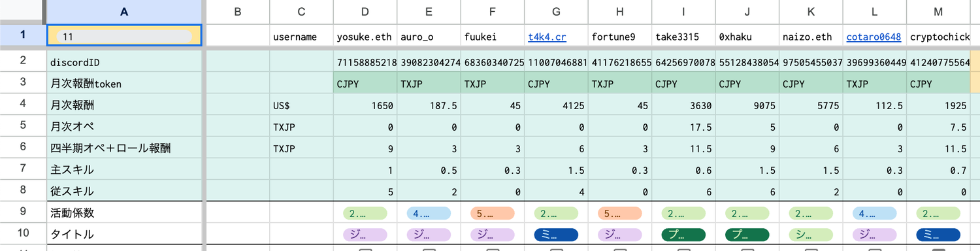Image resolution: width=980 pixels, height=251 pixels.
Task: Click the naizo.eth username cell
Action: tap(811, 36)
